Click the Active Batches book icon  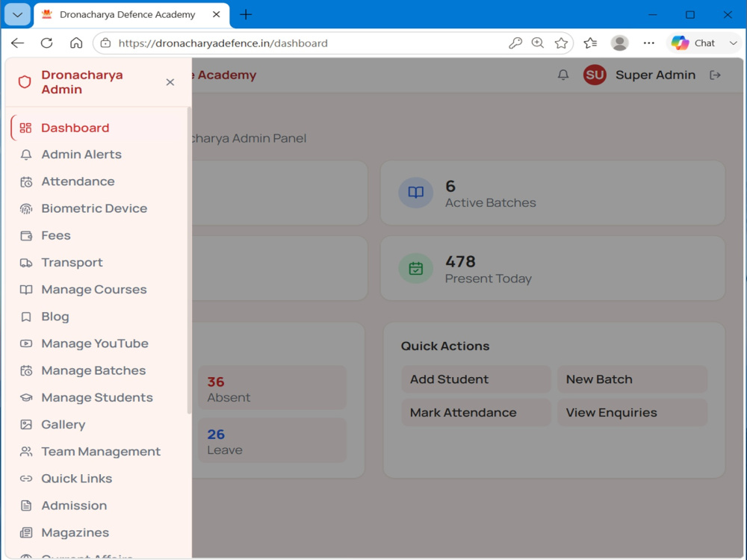416,193
